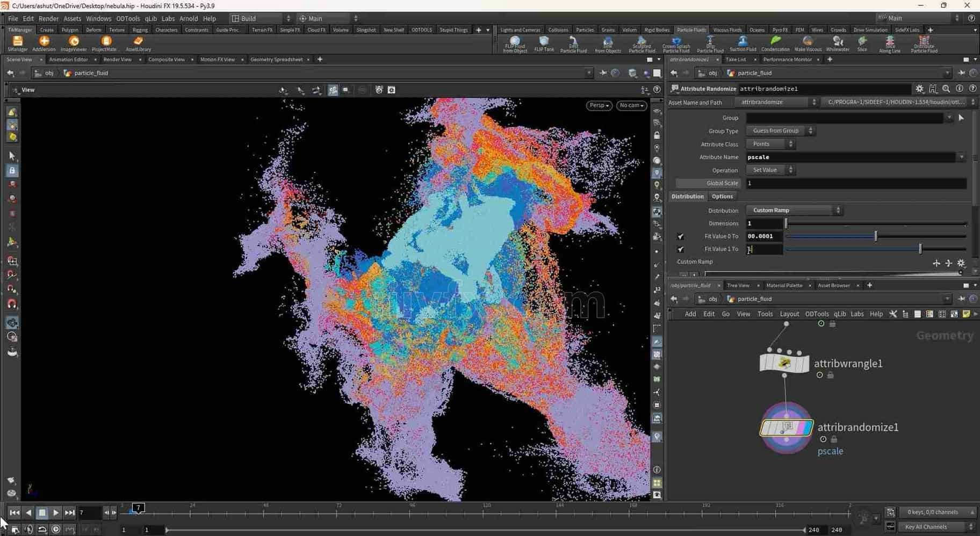Click Key All Channels button

tap(936, 527)
